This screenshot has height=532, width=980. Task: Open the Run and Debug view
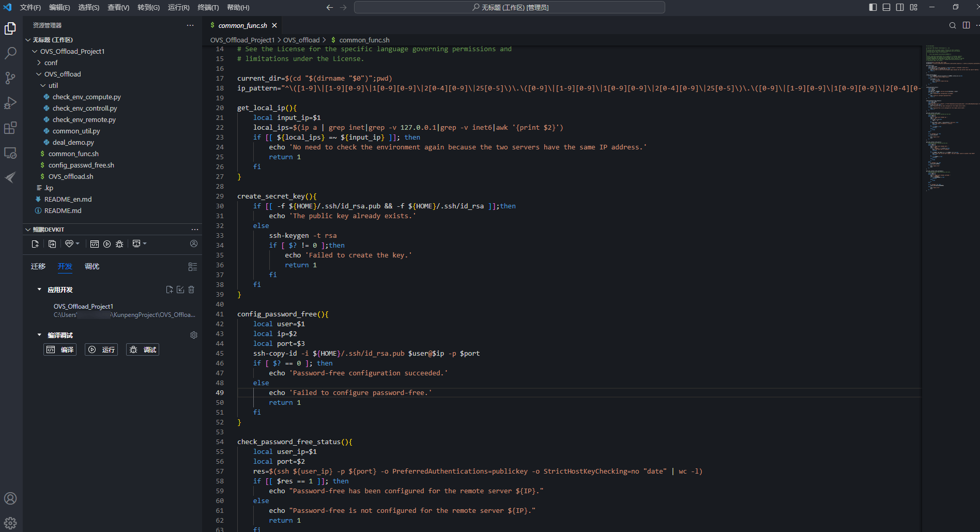tap(10, 103)
